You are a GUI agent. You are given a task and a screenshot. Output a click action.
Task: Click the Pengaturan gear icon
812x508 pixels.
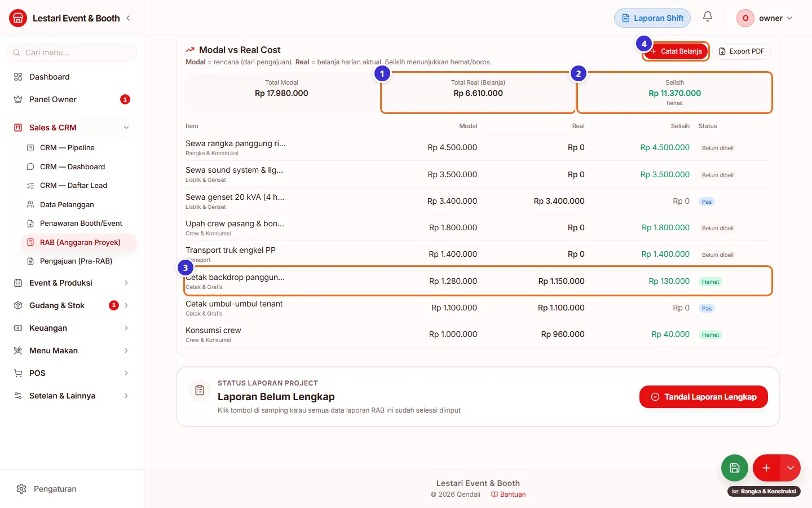pos(21,489)
